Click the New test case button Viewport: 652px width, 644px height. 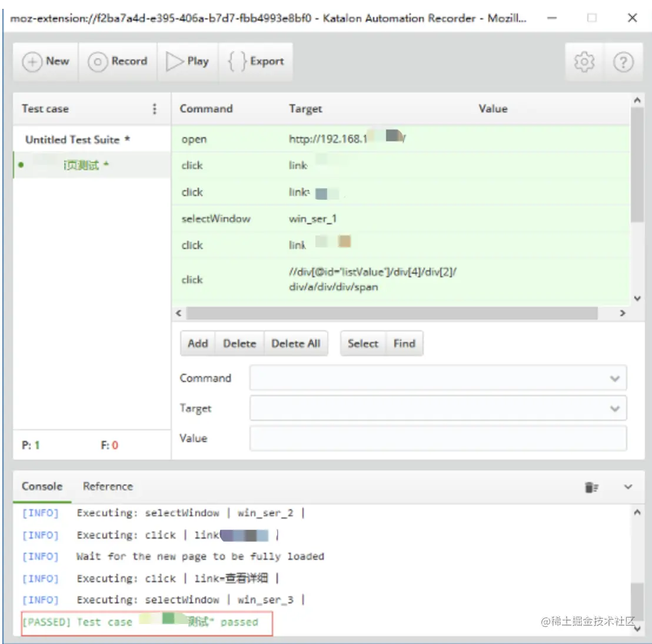click(x=46, y=62)
